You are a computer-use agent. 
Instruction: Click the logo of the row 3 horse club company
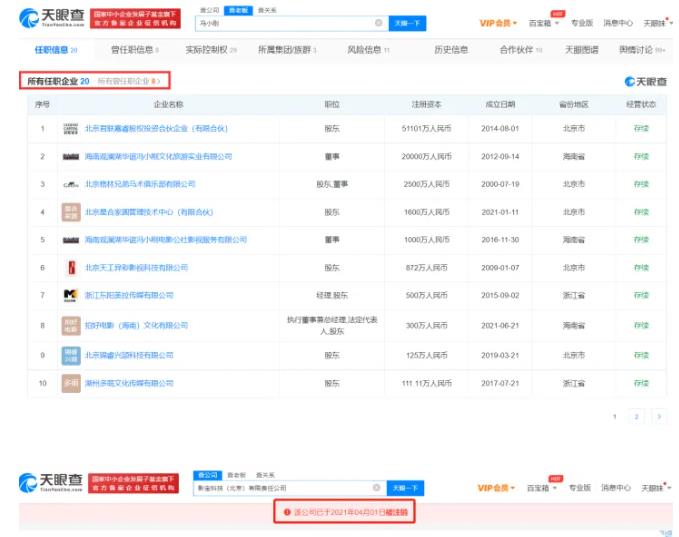point(71,184)
